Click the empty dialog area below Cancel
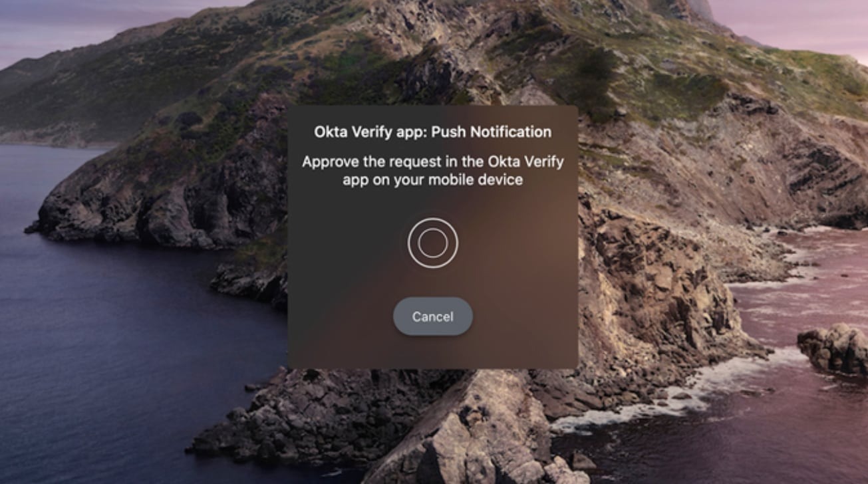The image size is (868, 484). click(x=433, y=352)
